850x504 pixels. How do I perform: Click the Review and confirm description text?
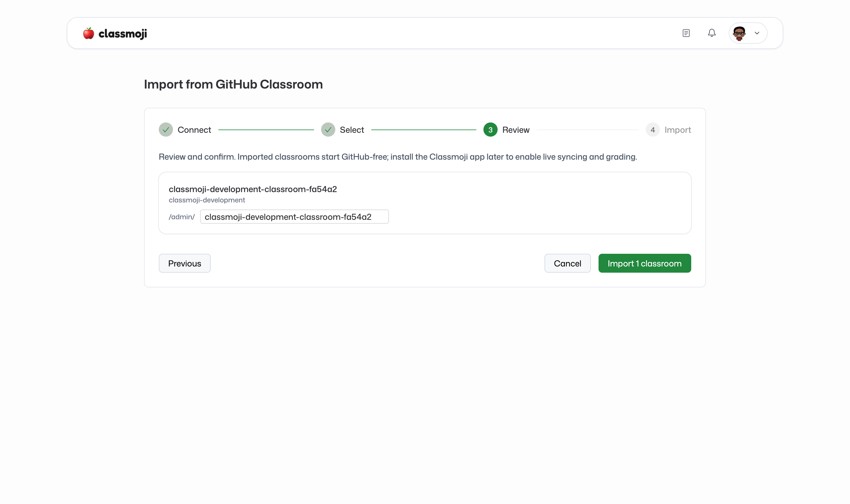click(x=398, y=157)
